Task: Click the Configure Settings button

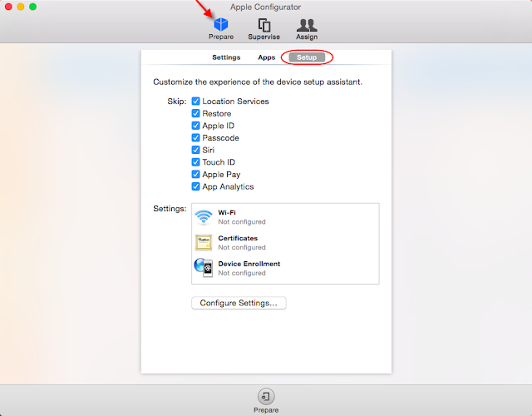Action: click(x=239, y=303)
